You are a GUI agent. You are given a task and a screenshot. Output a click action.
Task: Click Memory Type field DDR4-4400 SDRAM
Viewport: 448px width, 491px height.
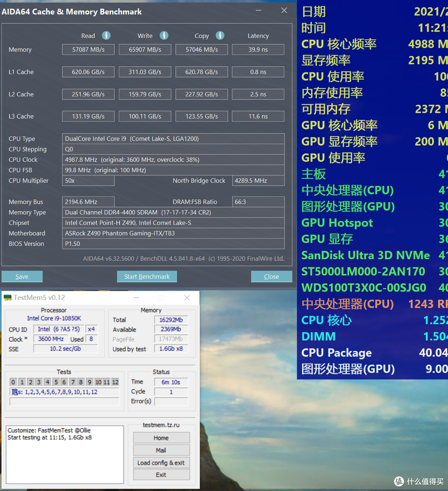173,212
